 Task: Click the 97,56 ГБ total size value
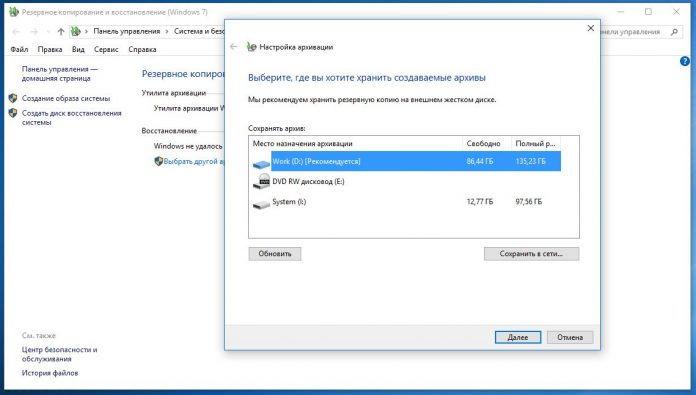529,202
